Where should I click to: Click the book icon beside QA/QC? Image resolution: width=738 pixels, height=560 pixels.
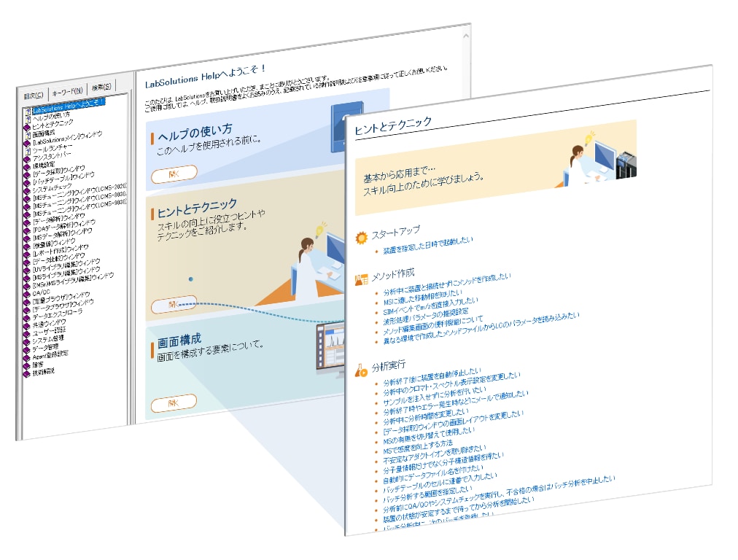click(27, 294)
